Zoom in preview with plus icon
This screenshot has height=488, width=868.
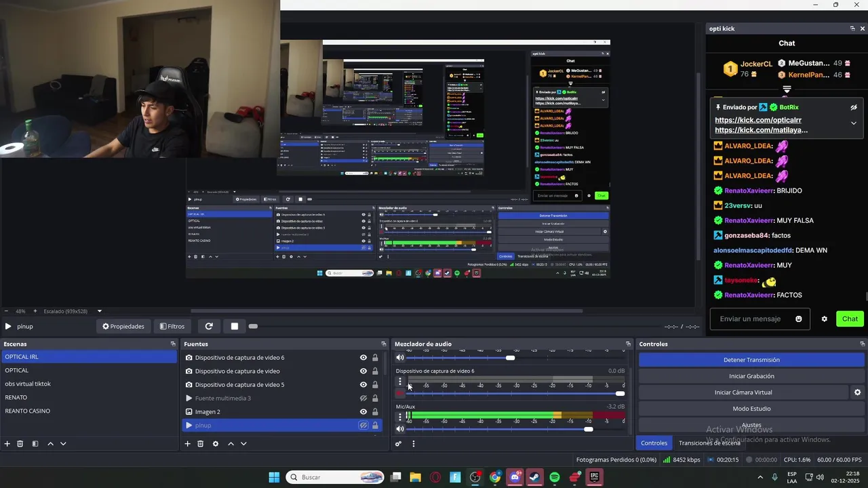click(x=35, y=311)
